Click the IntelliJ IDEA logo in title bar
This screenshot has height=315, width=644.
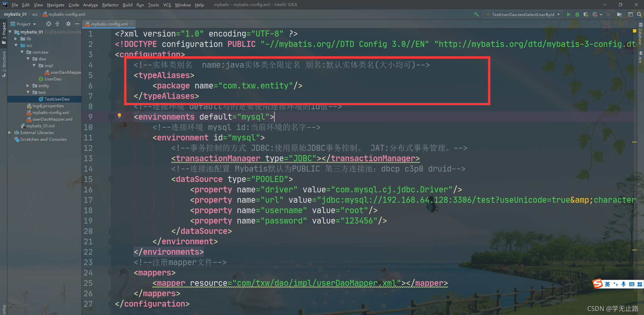pos(5,5)
